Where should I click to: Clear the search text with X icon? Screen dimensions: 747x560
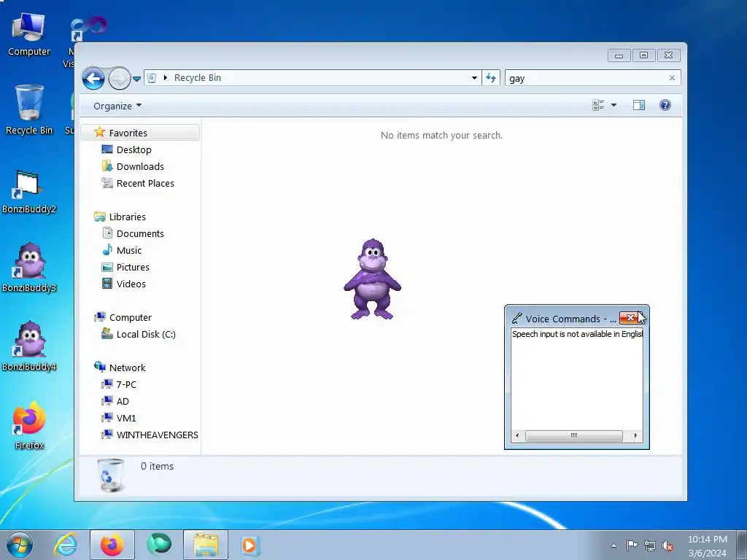[x=672, y=77]
